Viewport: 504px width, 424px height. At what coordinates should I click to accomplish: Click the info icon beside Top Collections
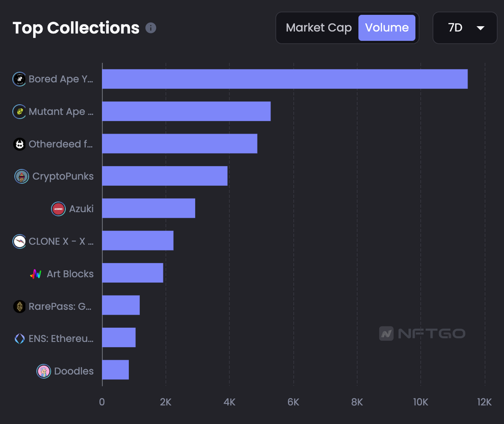click(x=151, y=28)
